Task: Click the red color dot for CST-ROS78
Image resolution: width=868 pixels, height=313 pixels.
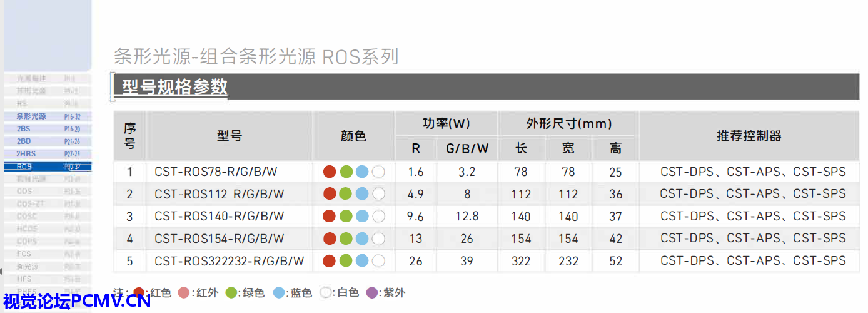Action: pyautogui.click(x=330, y=172)
